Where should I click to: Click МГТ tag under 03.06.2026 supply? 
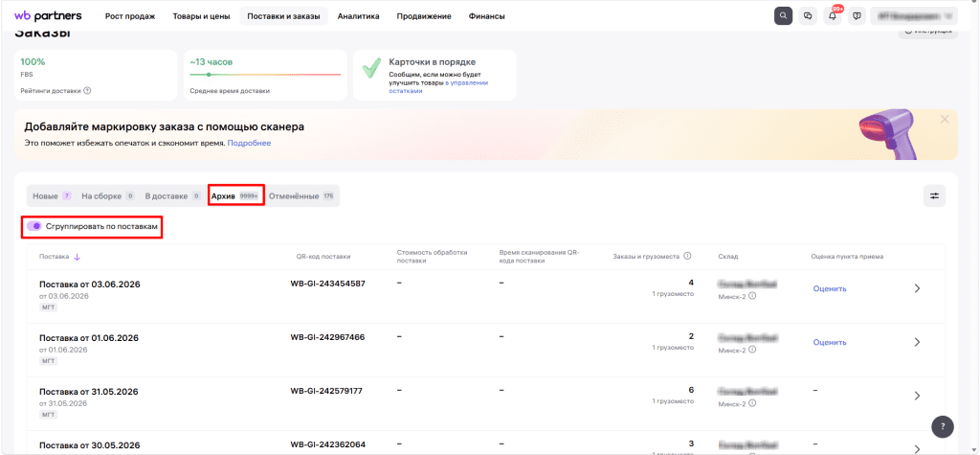coord(48,307)
